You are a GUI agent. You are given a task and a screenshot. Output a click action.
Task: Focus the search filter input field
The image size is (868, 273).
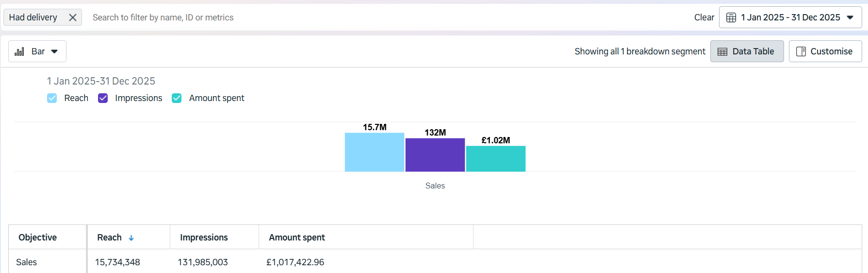pyautogui.click(x=340, y=17)
